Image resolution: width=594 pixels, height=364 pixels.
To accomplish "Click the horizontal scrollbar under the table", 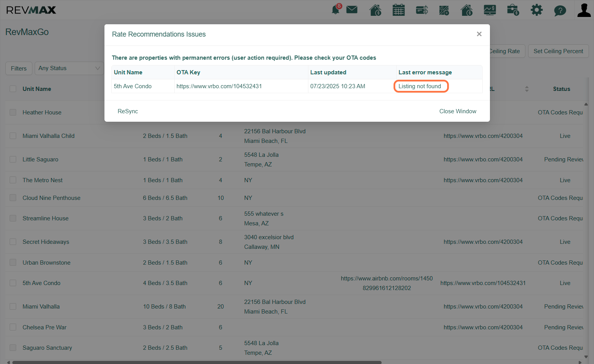I will coord(197,362).
